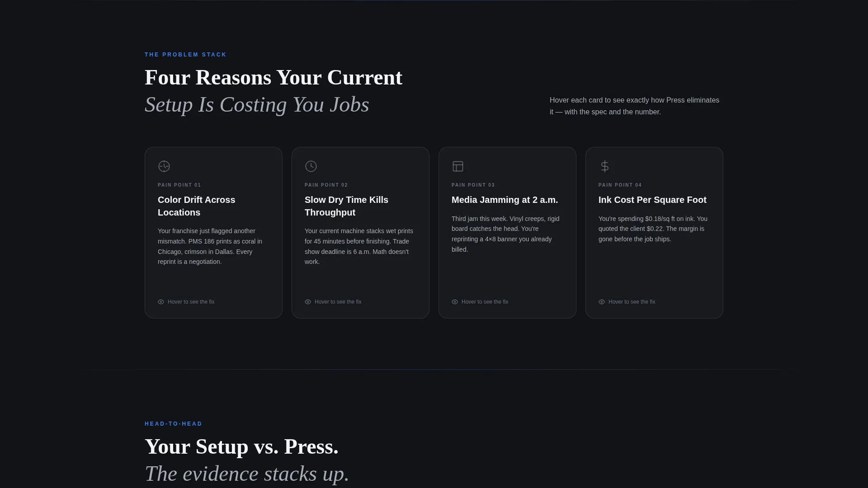Click the 'Your Setup vs. Press.' heading

241,447
